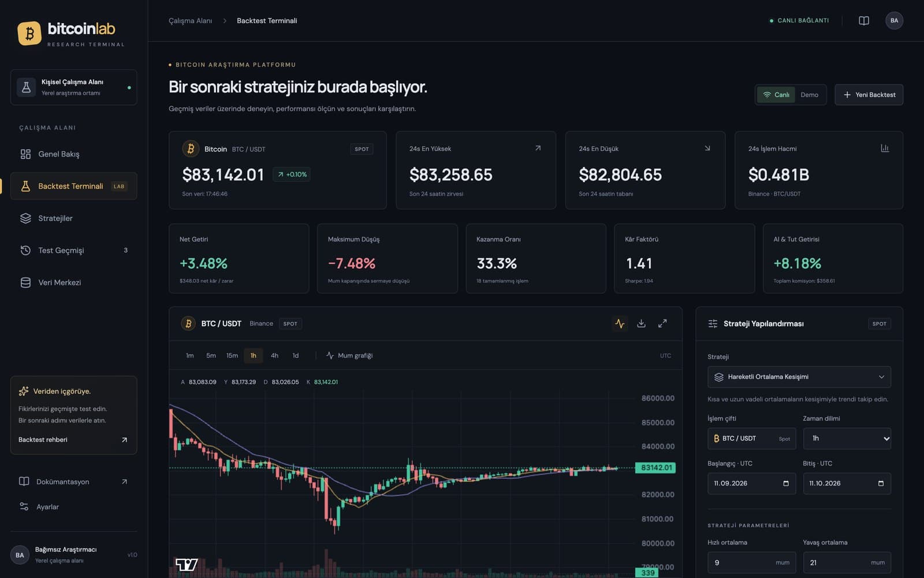This screenshot has width=924, height=578.
Task: Click the Çalışma Alanı breadcrumb
Action: coord(190,21)
